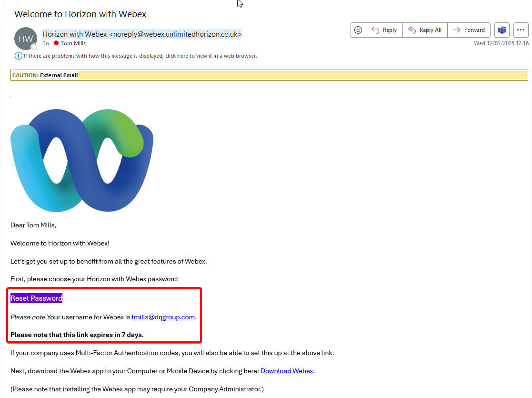Click the info icon beside display message
Image resolution: width=532 pixels, height=398 pixels.
point(18,56)
